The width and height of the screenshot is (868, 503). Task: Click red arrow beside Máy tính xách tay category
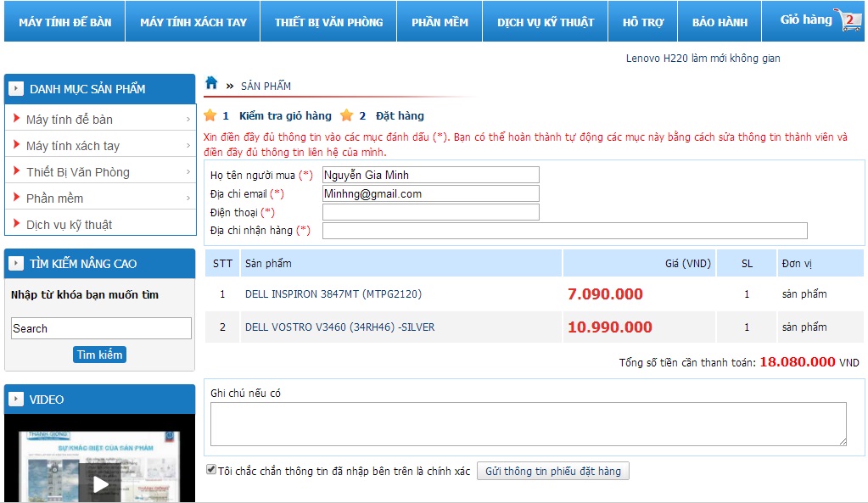17,145
